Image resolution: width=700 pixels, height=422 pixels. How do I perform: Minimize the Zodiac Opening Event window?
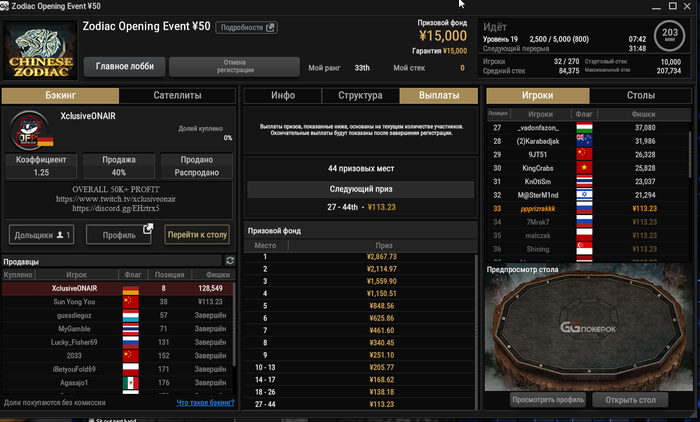coord(656,6)
